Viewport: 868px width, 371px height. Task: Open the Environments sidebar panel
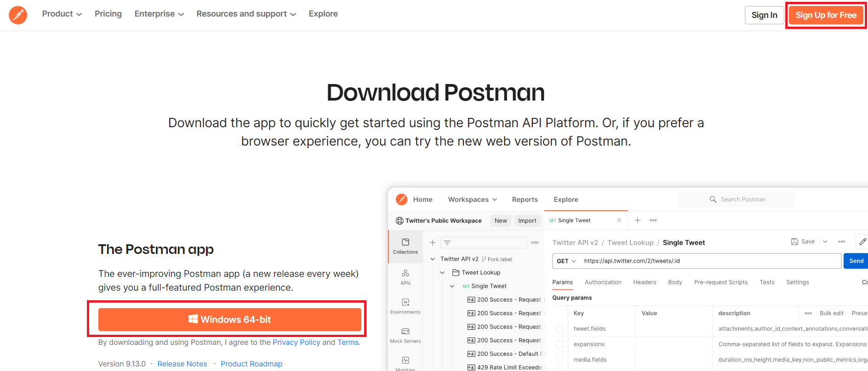click(x=405, y=306)
